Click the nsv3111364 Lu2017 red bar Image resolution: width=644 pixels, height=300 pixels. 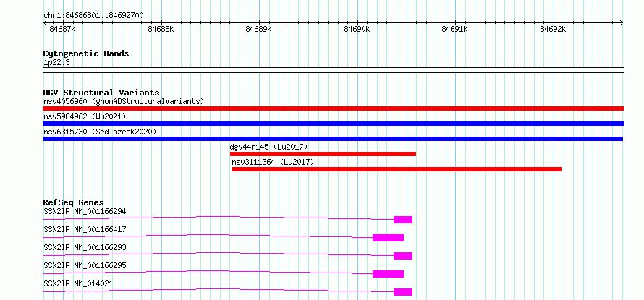pyautogui.click(x=397, y=169)
